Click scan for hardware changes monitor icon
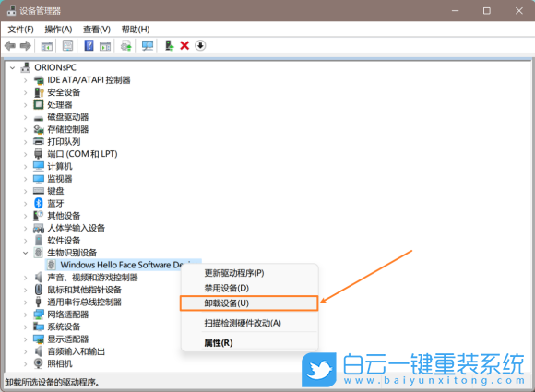Screen dimensions: 535x392 [x=148, y=45]
